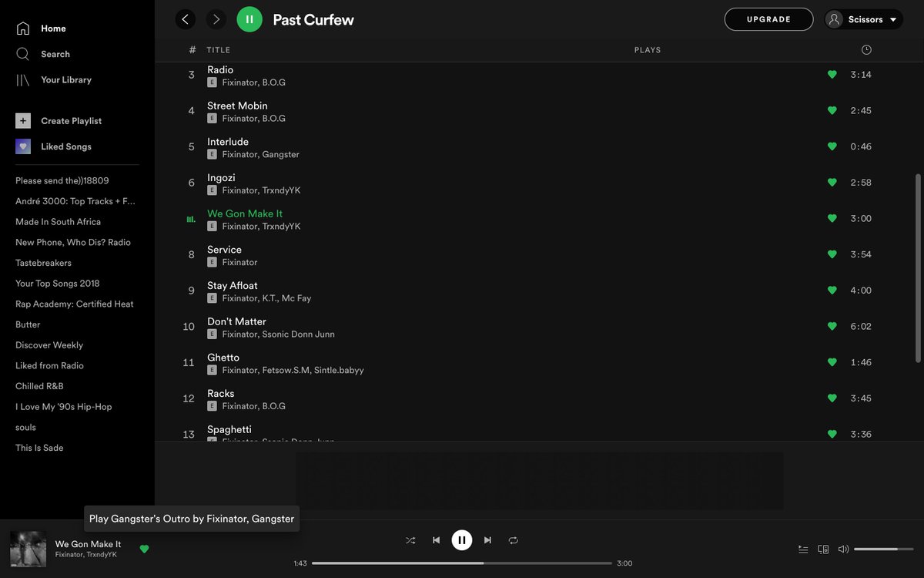Screen dimensions: 924x578
Task: Mute using the volume speaker icon
Action: [843, 549]
